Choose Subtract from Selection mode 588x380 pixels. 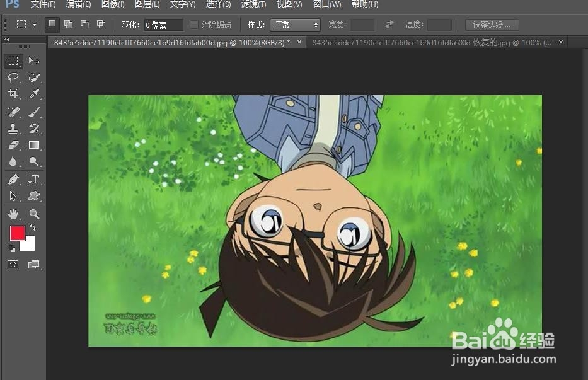tap(84, 25)
